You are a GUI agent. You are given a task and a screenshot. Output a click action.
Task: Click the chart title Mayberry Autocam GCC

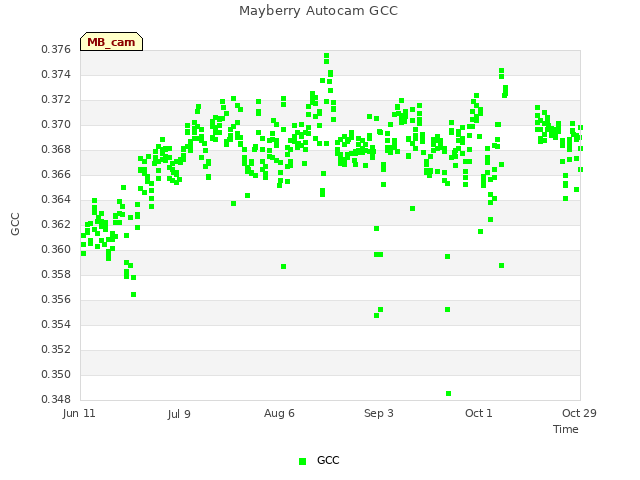(318, 11)
